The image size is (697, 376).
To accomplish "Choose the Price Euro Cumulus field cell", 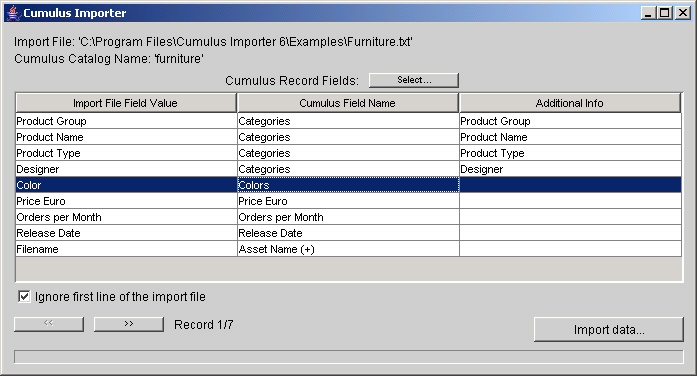I will 348,201.
